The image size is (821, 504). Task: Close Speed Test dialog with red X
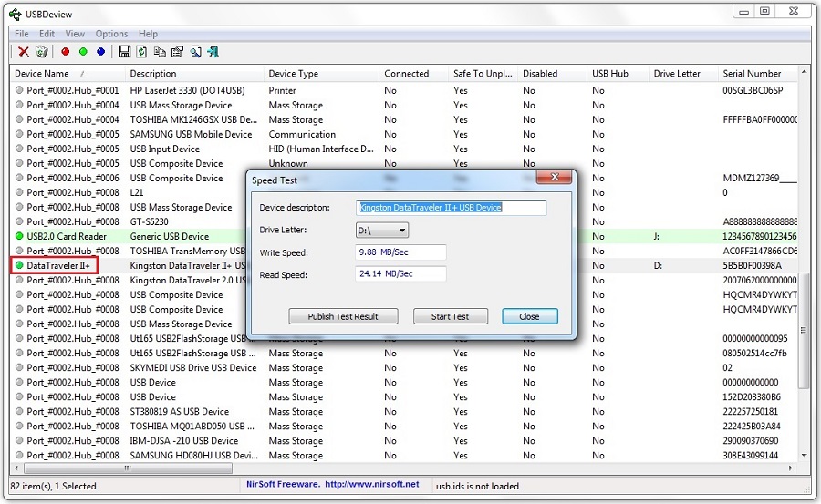click(x=555, y=177)
